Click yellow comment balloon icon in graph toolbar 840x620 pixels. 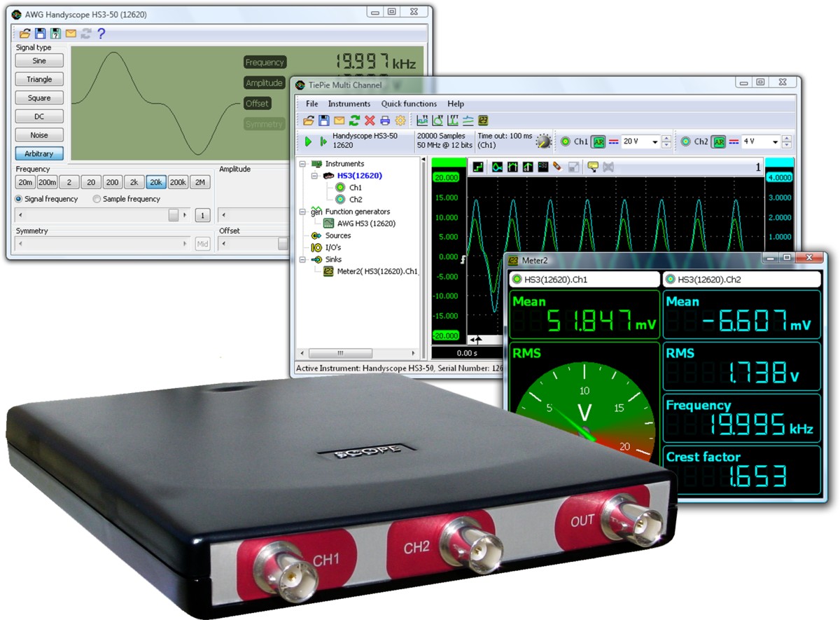pos(593,167)
